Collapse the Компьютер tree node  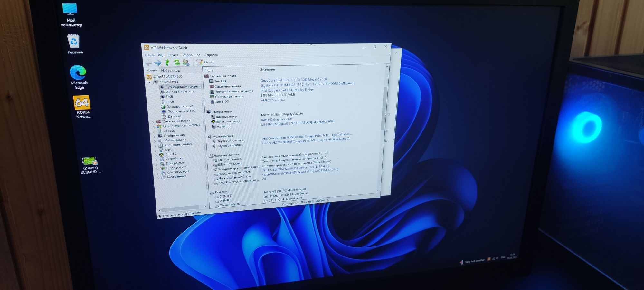tap(149, 82)
